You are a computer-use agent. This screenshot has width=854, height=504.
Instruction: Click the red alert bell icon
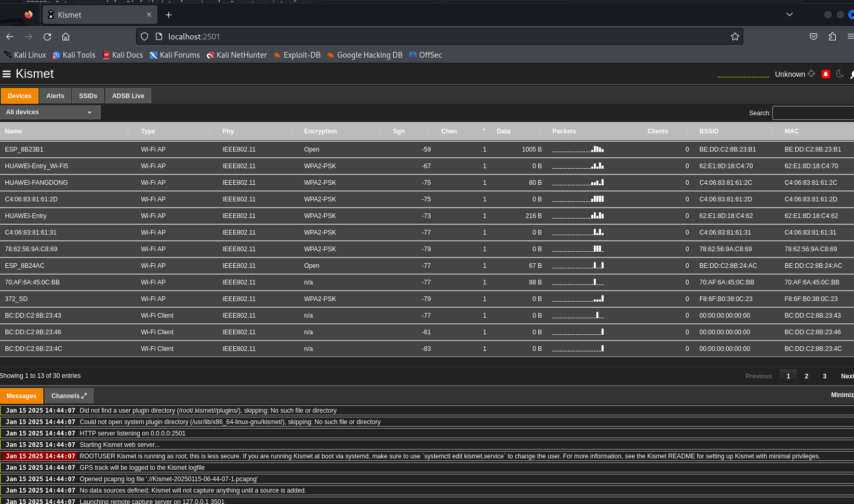coord(825,74)
